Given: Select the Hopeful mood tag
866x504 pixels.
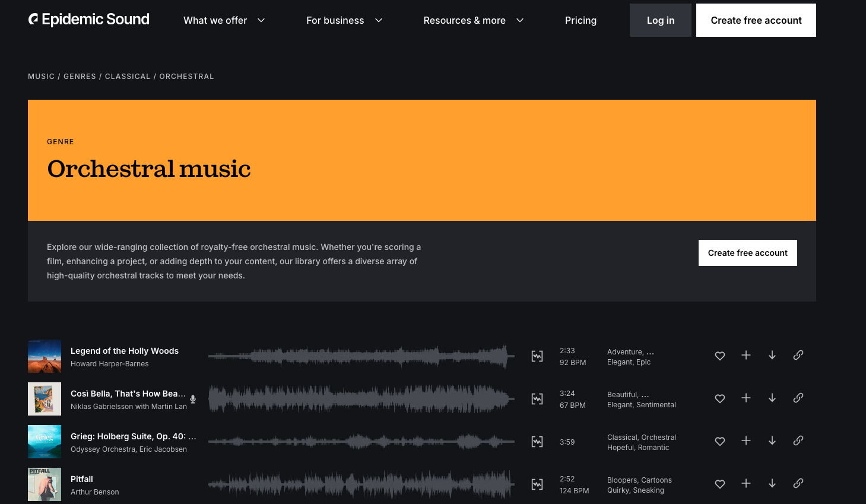Looking at the screenshot, I should [621, 448].
